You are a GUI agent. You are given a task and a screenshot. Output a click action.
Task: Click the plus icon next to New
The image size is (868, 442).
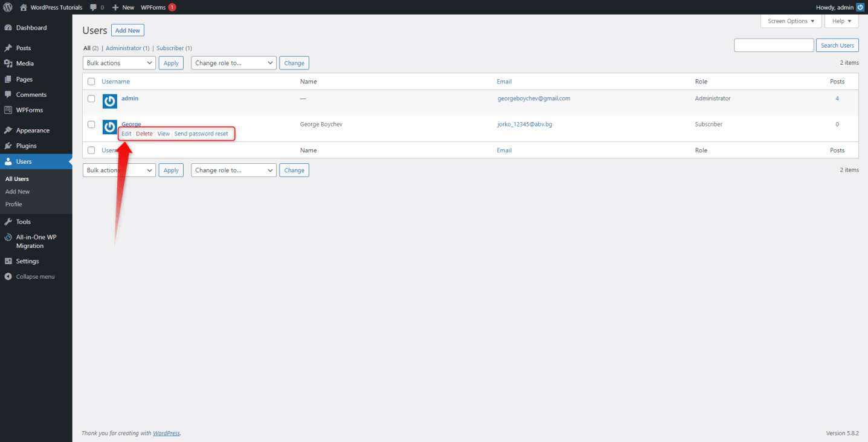pyautogui.click(x=115, y=7)
